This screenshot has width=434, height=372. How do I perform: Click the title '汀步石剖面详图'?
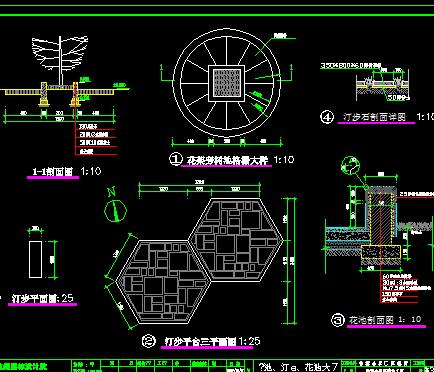[374, 117]
